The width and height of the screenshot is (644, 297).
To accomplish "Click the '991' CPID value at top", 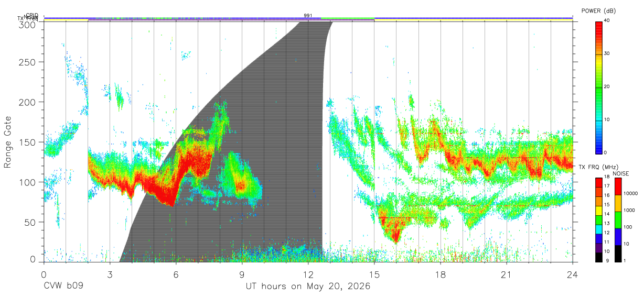I will [308, 16].
